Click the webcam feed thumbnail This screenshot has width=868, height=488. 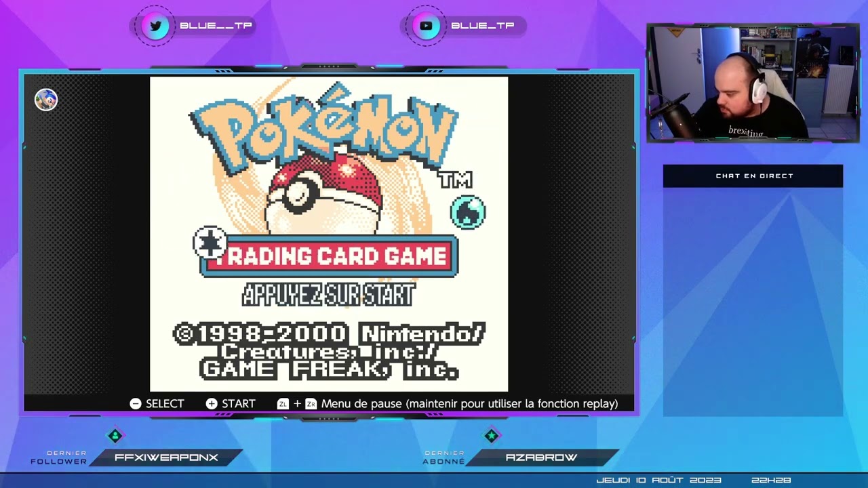[x=753, y=83]
